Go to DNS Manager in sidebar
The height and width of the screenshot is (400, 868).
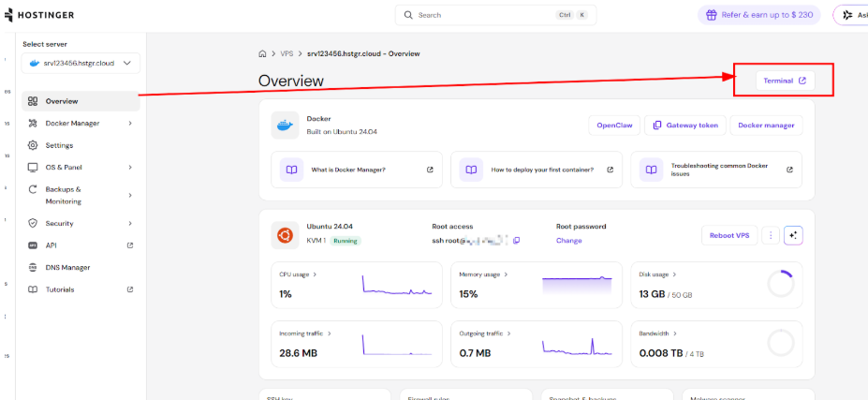click(x=67, y=268)
